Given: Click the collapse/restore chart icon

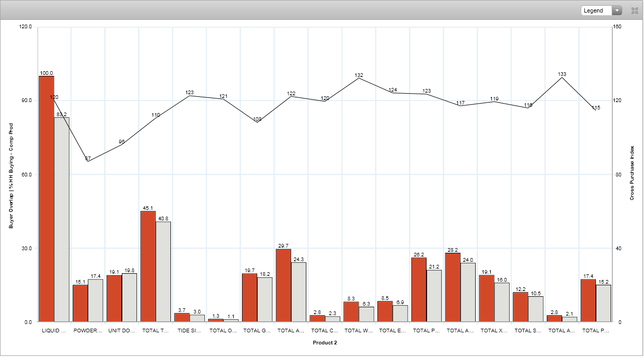Looking at the screenshot, I should point(635,10).
